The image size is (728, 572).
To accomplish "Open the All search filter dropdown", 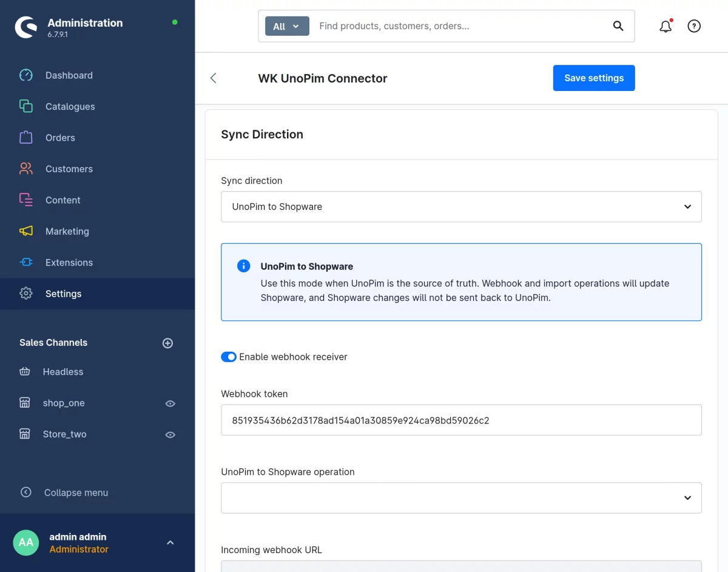I will [x=287, y=26].
